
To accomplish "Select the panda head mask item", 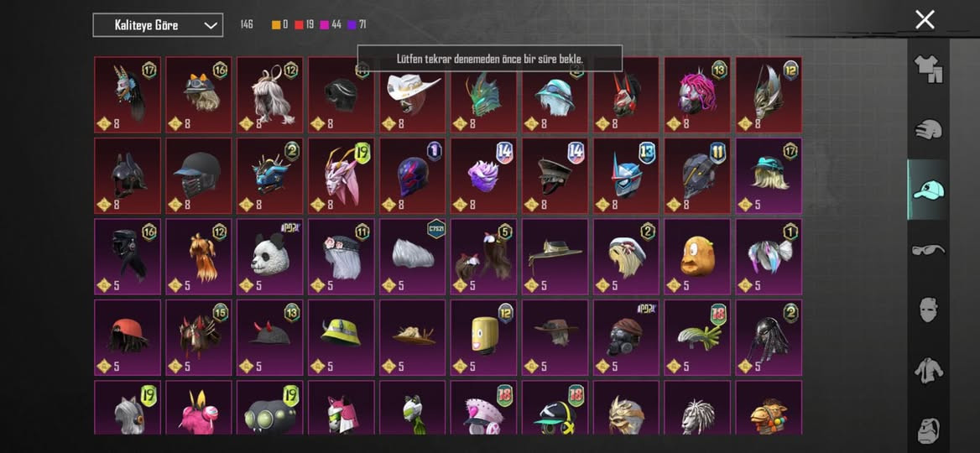I will pos(269,256).
